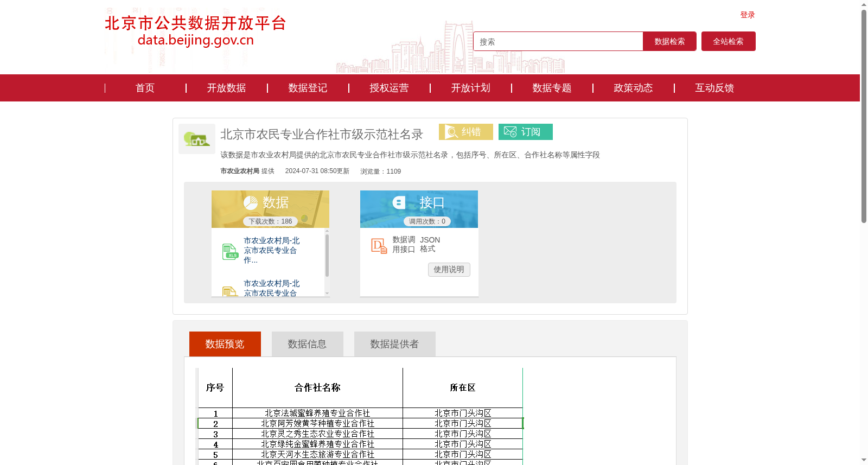Select cell 北京灵之秀生态农业专业合作社
868x465 pixels.
pyautogui.click(x=317, y=434)
